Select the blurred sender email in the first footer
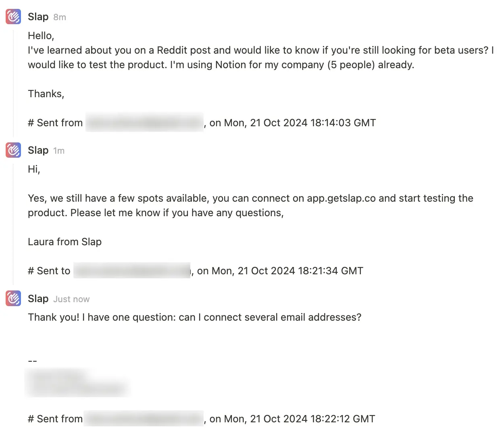 (144, 123)
